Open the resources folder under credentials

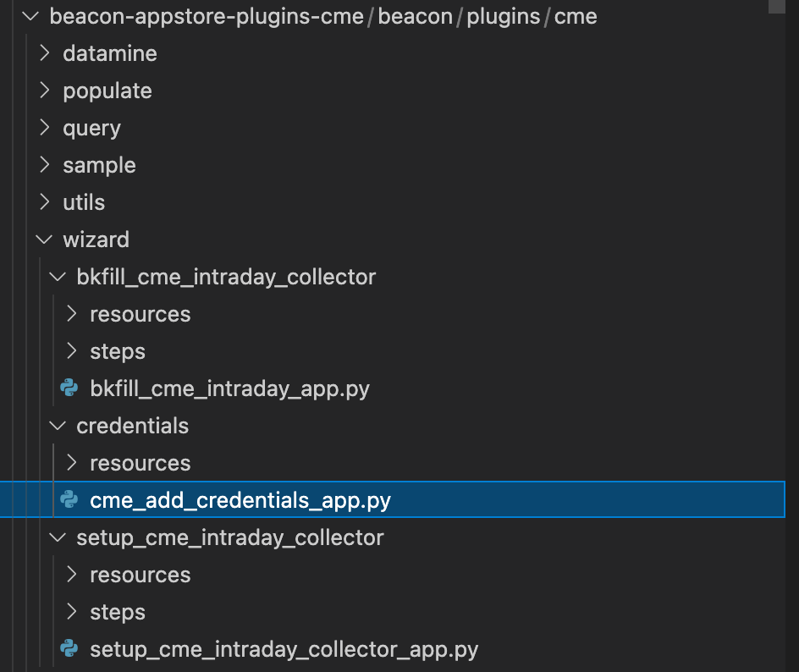(141, 463)
